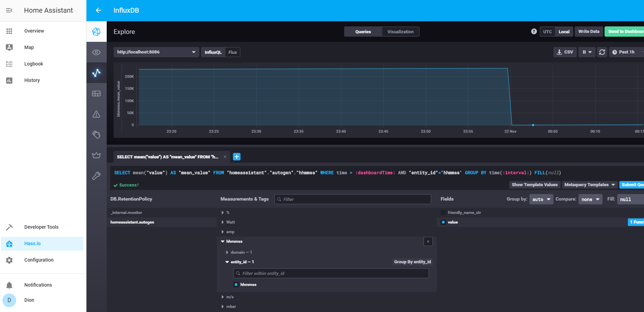The height and width of the screenshot is (312, 644).
Task: Toggle the friendly_name_str field
Action: 443,212
